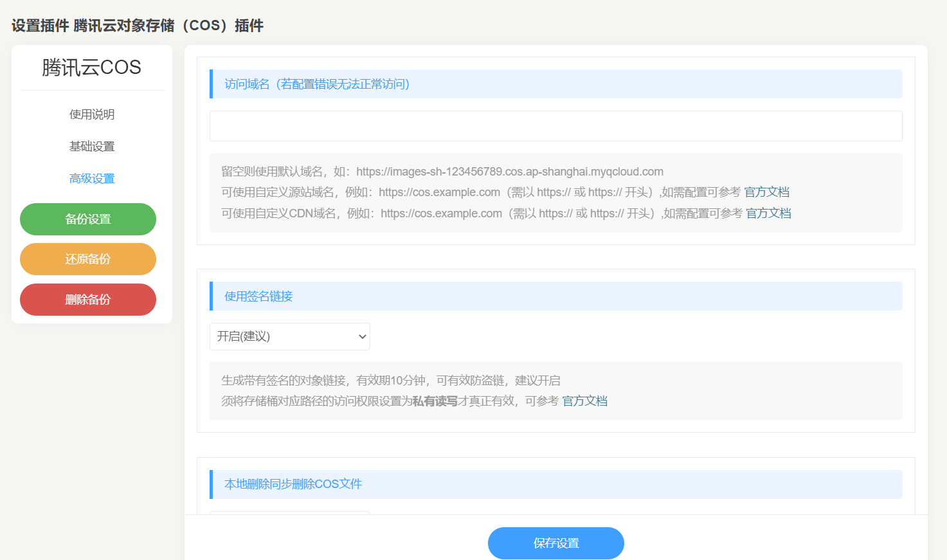Click the red 删除备份 button
This screenshot has height=560, width=947.
point(88,300)
